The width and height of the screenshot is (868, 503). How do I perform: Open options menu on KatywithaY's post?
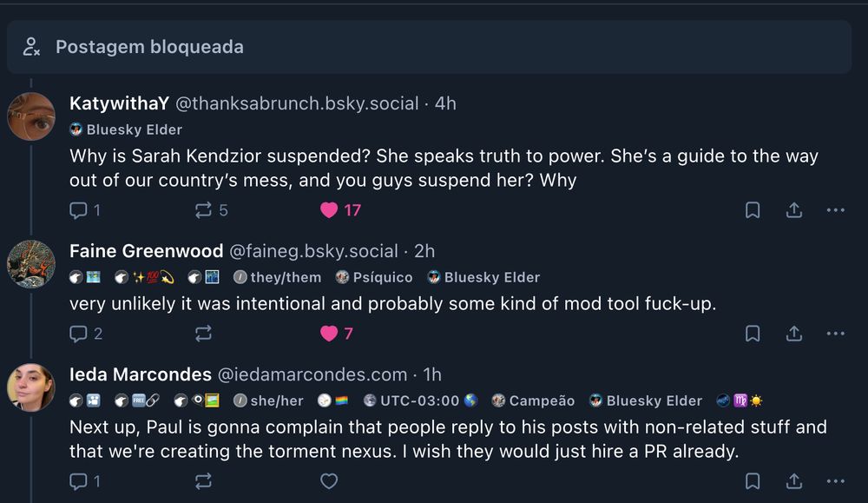(x=835, y=209)
